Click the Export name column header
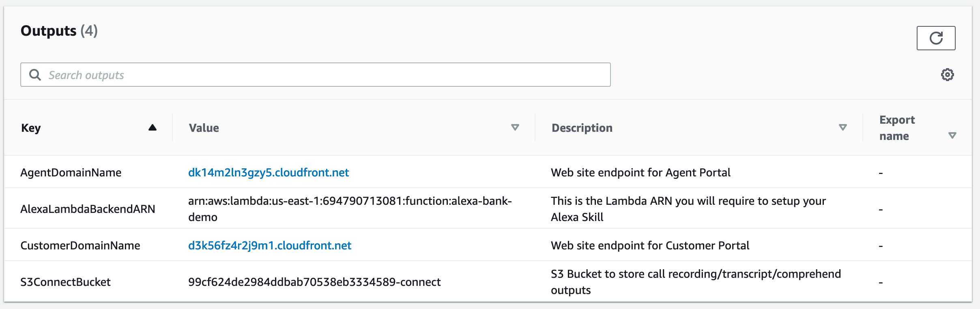Viewport: 980px width, 309px height. [897, 128]
